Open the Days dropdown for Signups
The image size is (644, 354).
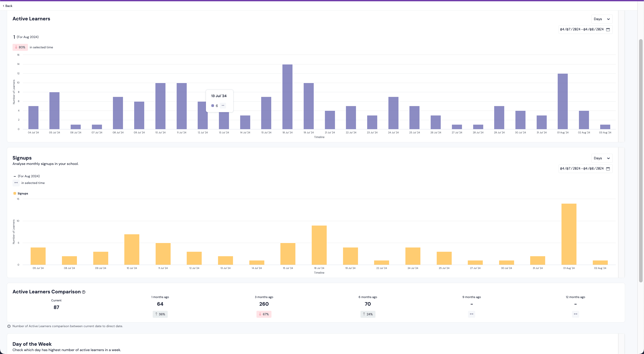click(x=602, y=158)
